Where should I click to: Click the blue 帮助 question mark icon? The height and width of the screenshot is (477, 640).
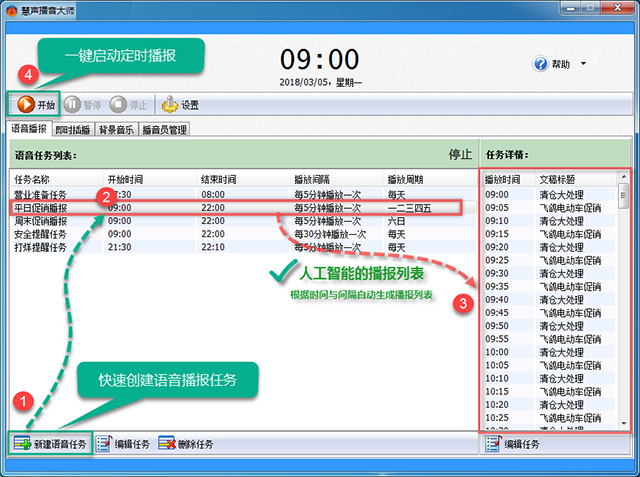[x=540, y=64]
